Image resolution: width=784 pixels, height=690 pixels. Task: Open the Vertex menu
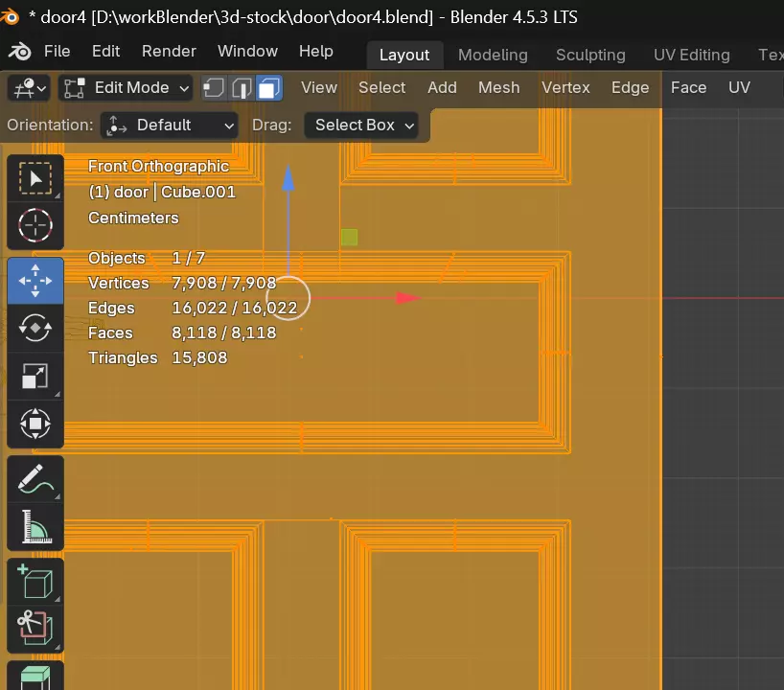[x=565, y=88]
